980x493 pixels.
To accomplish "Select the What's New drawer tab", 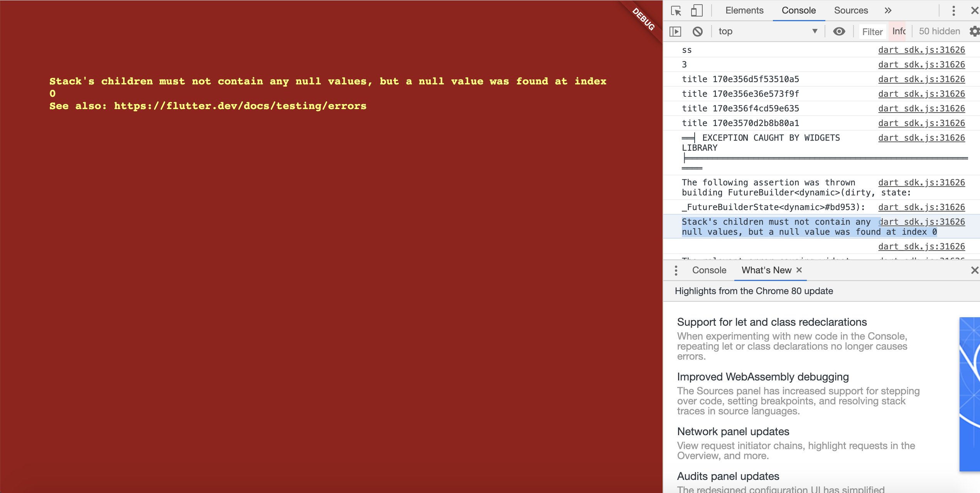I will [x=766, y=270].
